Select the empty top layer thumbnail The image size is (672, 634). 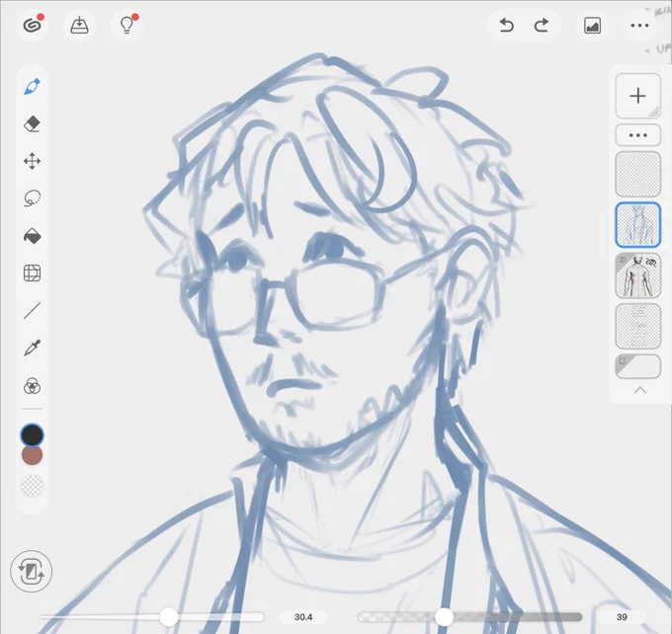638,174
